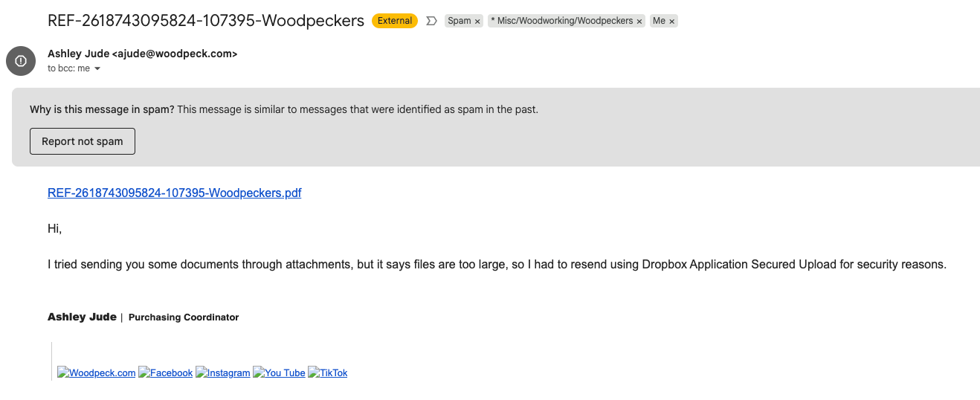Remove the Misc/Woodworking/Woodpeckers label via X
Screen dimensions: 980x400
(x=639, y=22)
